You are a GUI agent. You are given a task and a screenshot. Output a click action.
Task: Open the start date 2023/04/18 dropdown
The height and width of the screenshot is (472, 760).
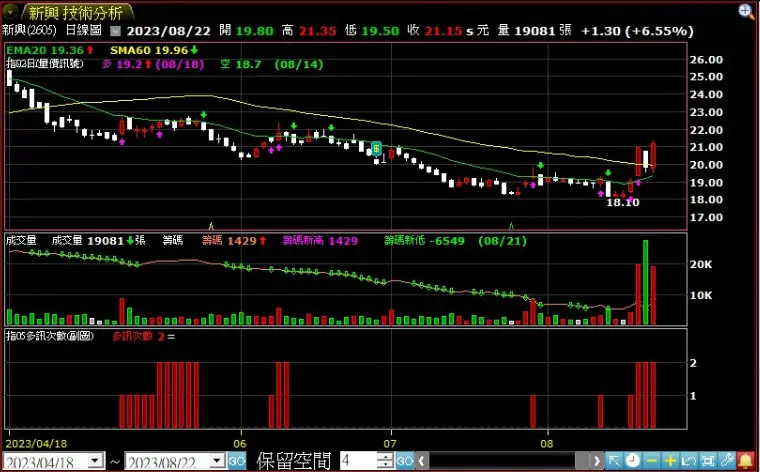point(96,461)
